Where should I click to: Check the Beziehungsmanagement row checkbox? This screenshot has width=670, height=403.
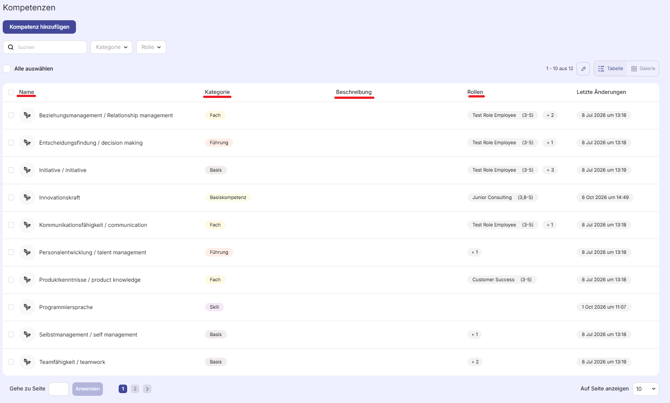click(11, 115)
